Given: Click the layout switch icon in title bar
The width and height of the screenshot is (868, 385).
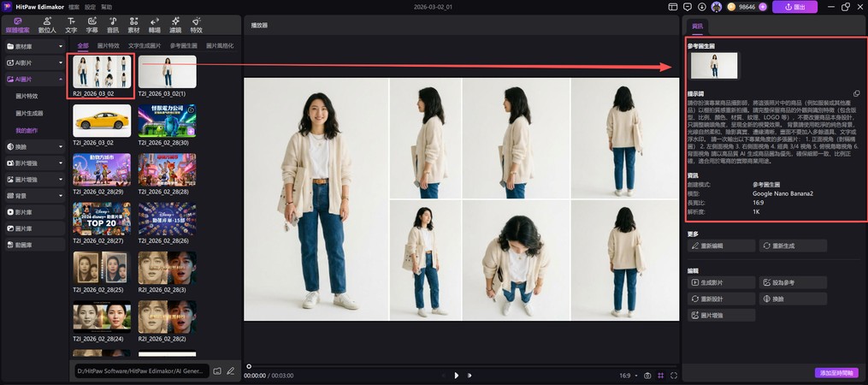Looking at the screenshot, I should point(672,7).
